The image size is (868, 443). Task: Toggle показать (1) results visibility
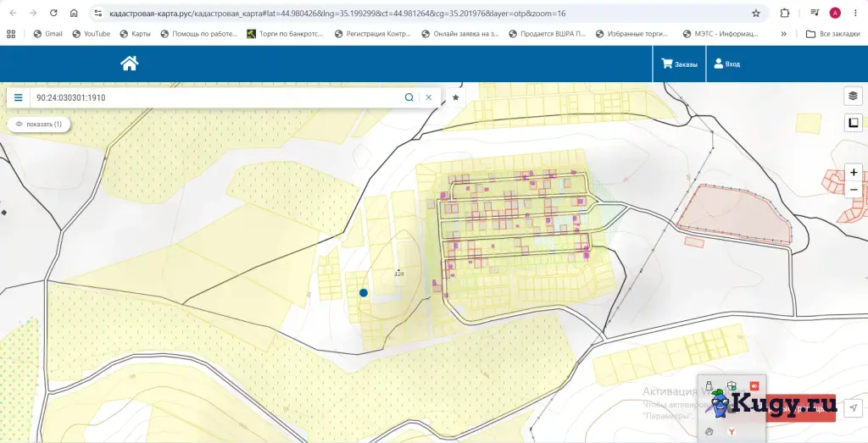(39, 124)
